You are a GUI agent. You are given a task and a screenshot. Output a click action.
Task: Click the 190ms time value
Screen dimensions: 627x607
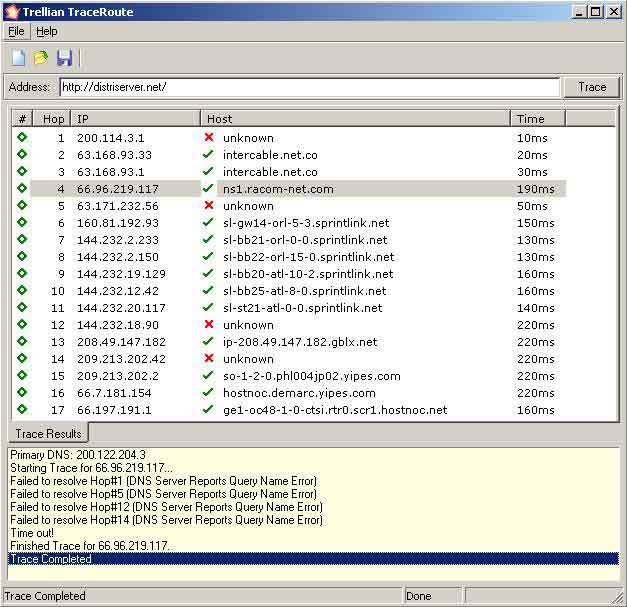pos(535,189)
